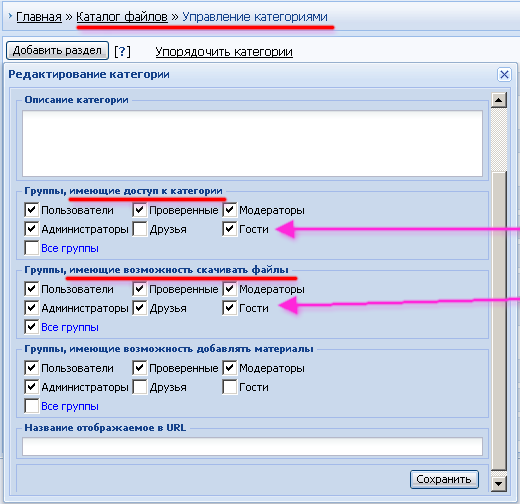This screenshot has width=520, height=504.
Task: Go to Главная breadcrumb link
Action: [39, 17]
